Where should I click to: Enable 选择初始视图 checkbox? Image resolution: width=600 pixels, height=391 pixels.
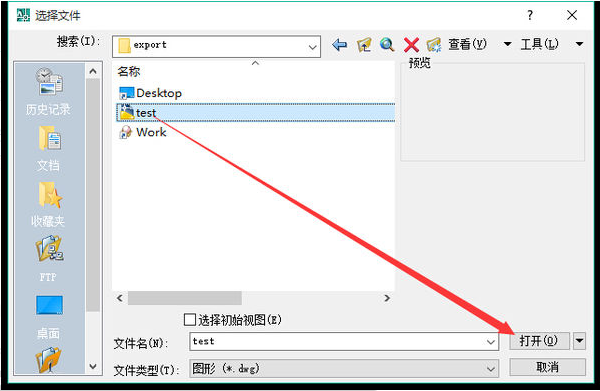(x=190, y=319)
